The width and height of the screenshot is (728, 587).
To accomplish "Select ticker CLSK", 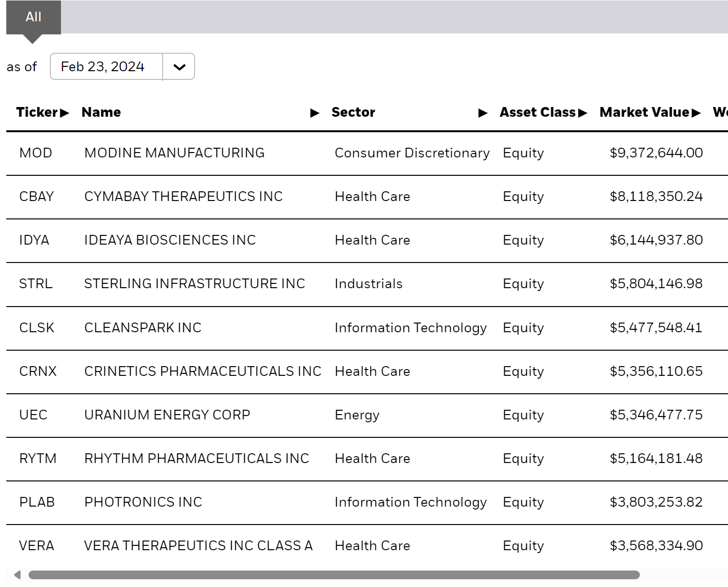I will click(37, 328).
